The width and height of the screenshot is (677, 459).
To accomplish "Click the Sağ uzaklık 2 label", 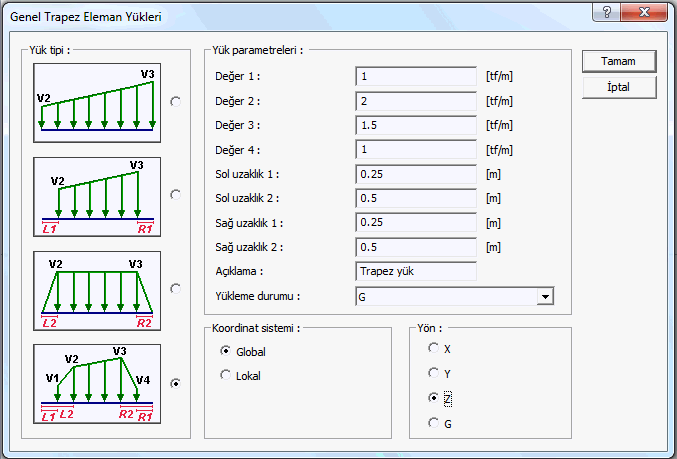I will (249, 247).
